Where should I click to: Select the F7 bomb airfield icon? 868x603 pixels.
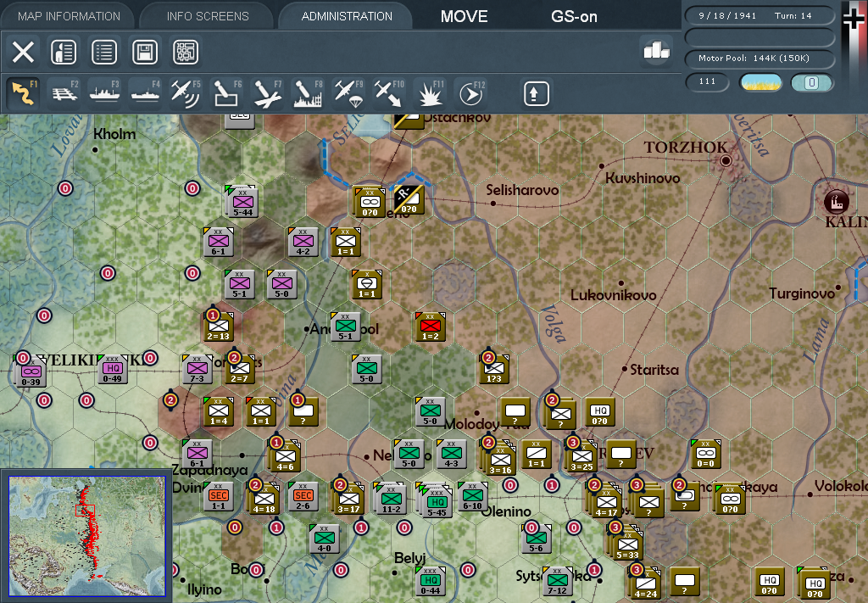(x=267, y=93)
